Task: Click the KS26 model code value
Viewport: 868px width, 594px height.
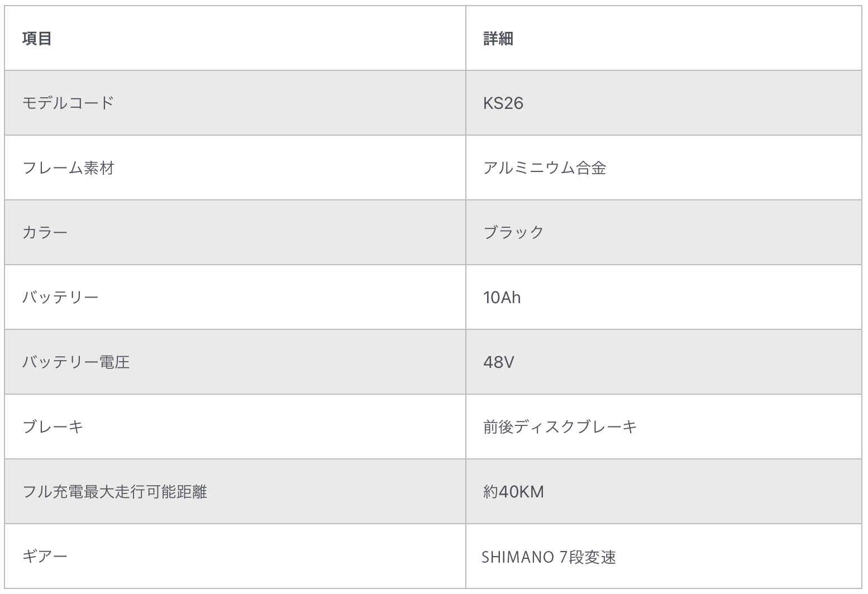Action: 503,103
